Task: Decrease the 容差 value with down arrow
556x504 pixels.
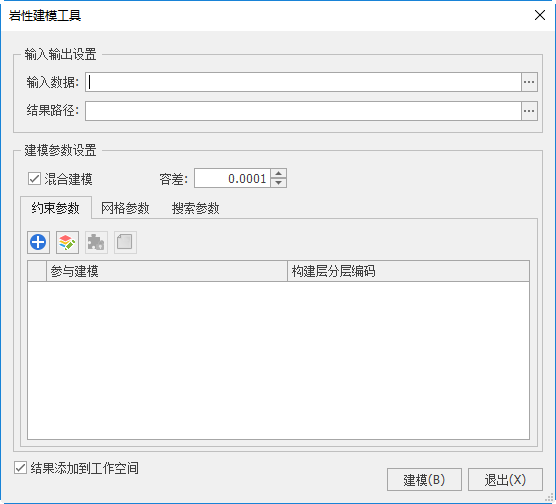Action: [x=279, y=183]
